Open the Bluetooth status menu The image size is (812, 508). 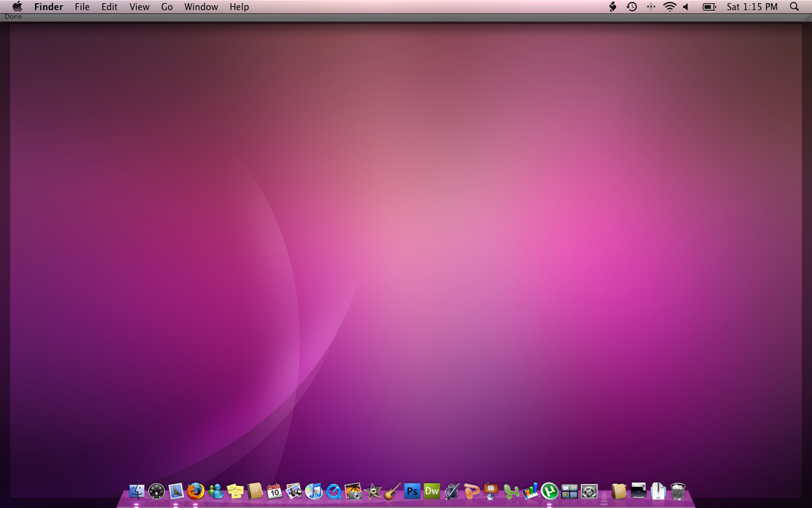tap(651, 7)
